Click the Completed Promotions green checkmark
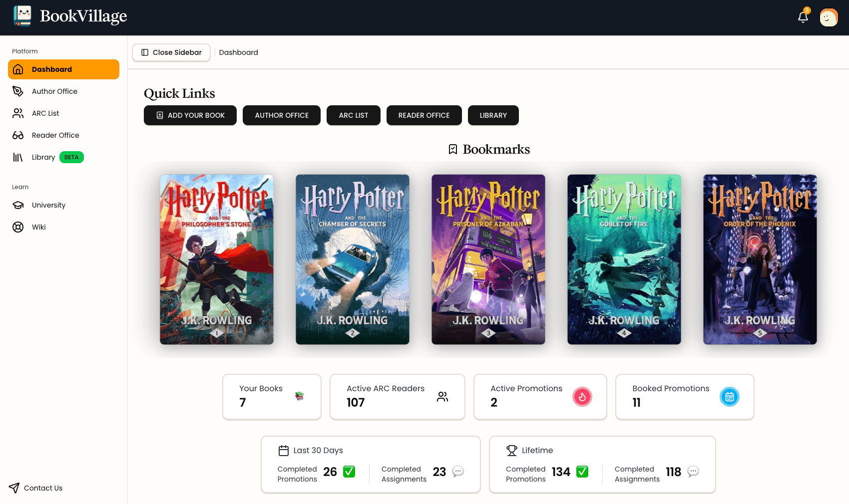Screen dimensions: 849x504 349,472
